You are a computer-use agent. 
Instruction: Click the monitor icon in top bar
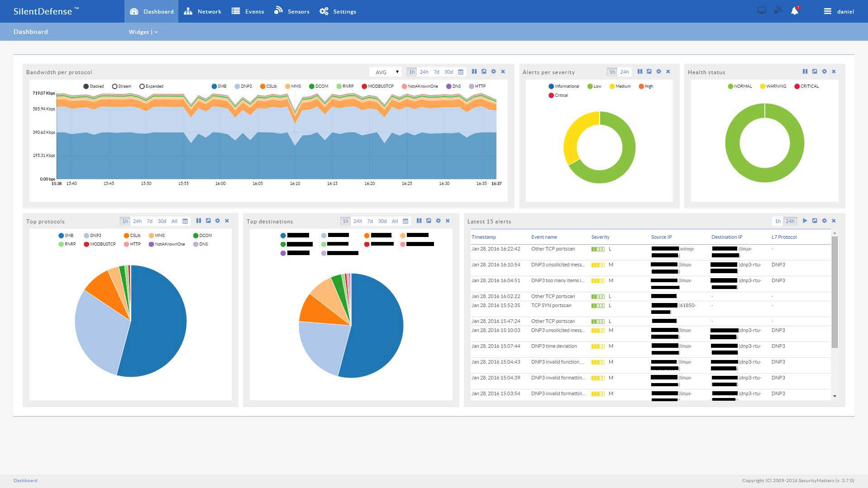762,11
